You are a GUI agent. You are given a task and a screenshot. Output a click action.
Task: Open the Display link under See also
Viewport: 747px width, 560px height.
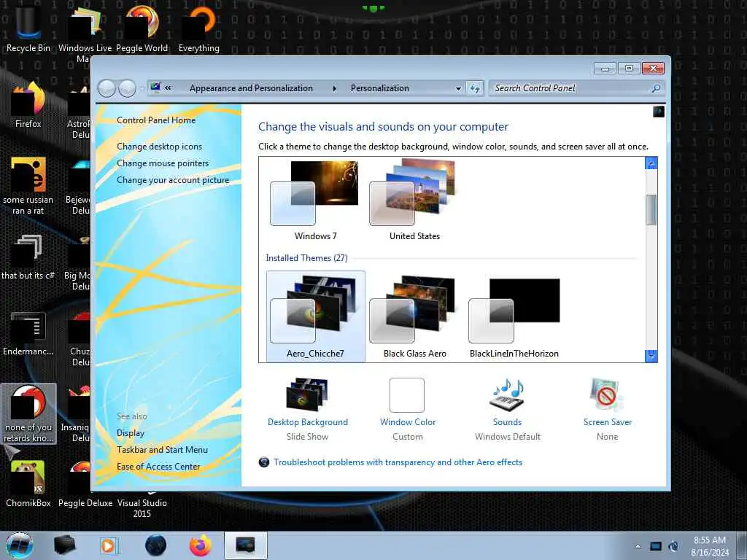(131, 433)
